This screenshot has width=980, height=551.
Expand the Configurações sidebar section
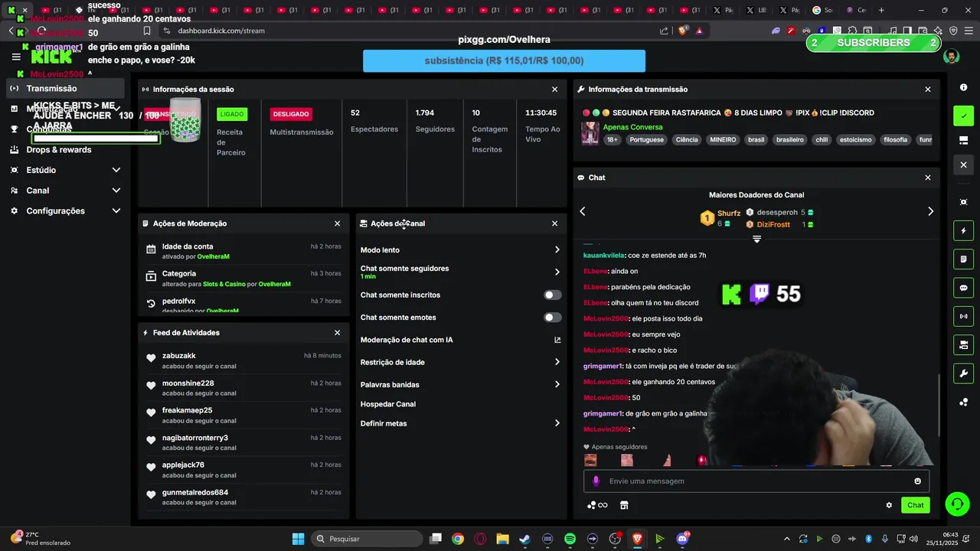coord(116,210)
